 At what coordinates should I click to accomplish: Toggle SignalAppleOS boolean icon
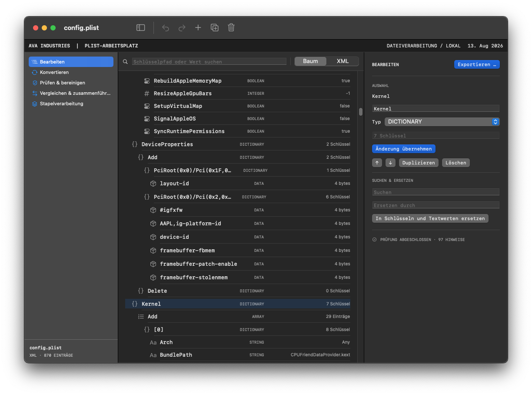pos(146,119)
